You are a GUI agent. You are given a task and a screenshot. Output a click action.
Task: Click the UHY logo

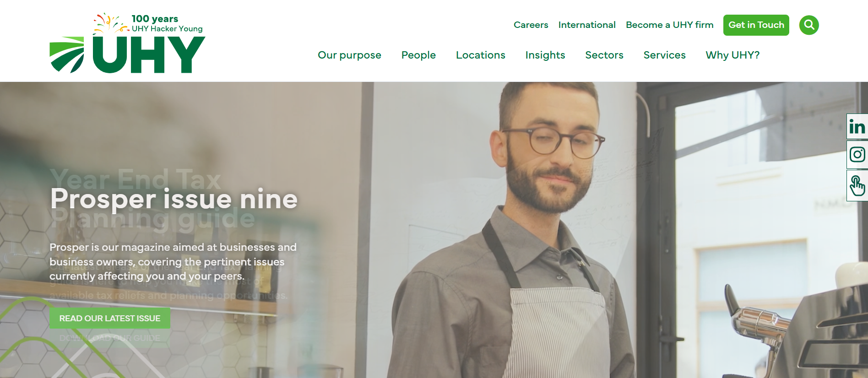coord(127,54)
